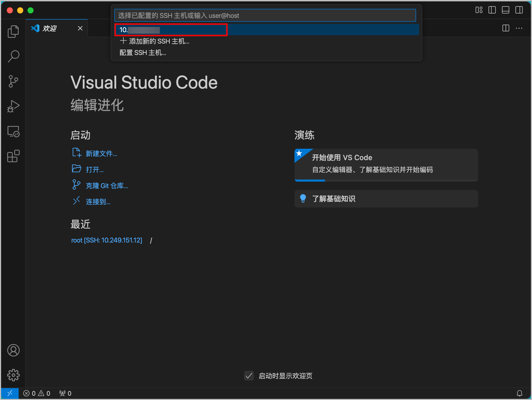532x400 pixels.
Task: Open the Manage gear menu
Action: (13, 375)
